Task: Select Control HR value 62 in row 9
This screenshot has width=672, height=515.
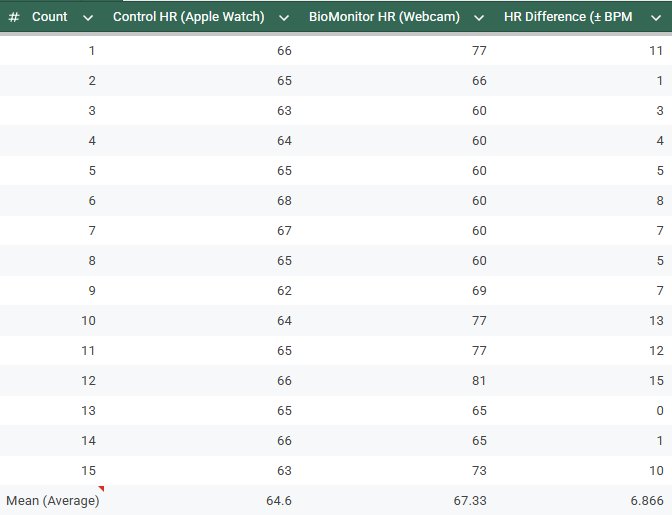Action: 284,290
